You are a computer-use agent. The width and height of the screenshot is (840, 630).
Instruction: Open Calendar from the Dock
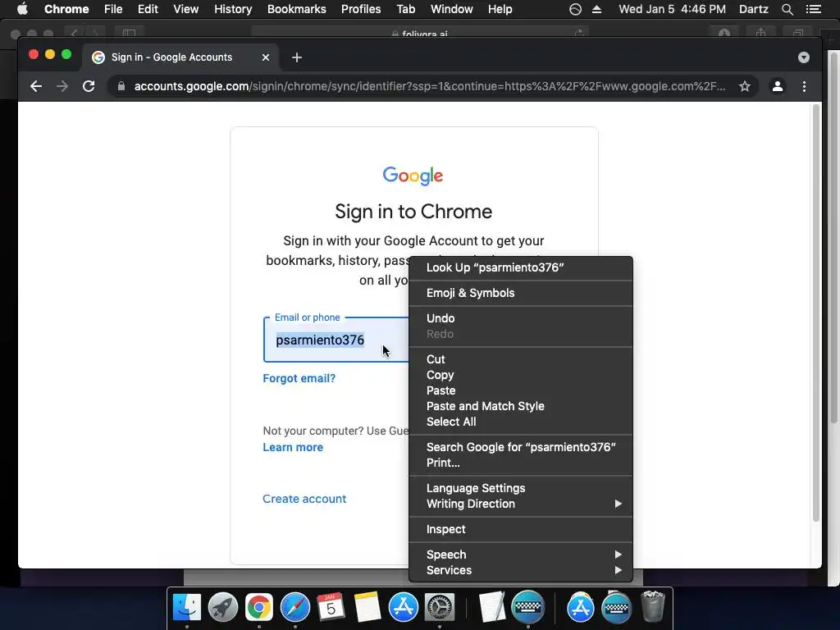click(x=331, y=608)
